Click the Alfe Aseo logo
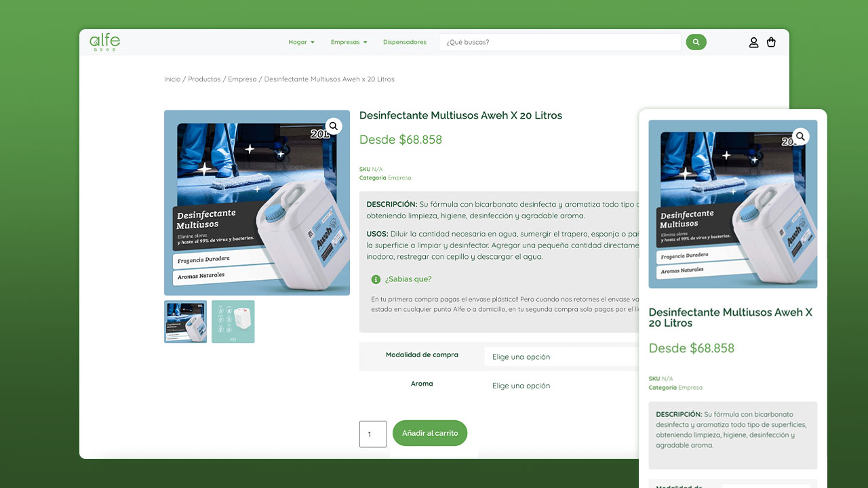Viewport: 868px width, 488px height. [x=104, y=43]
